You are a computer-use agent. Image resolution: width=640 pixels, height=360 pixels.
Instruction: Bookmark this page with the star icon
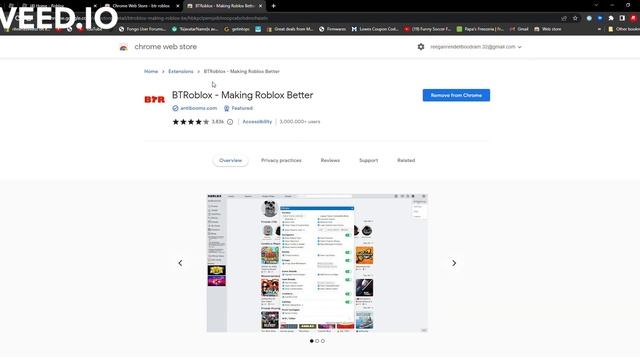[x=576, y=18]
